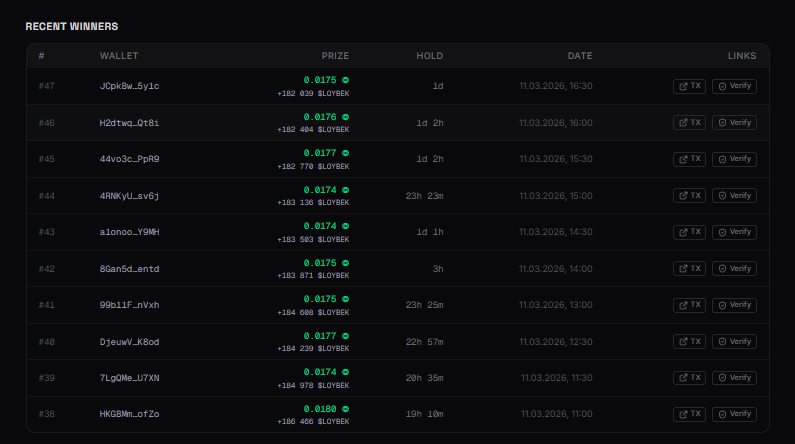Select wallet H2dtwq…Qt8i
The image size is (795, 444).
[129, 123]
